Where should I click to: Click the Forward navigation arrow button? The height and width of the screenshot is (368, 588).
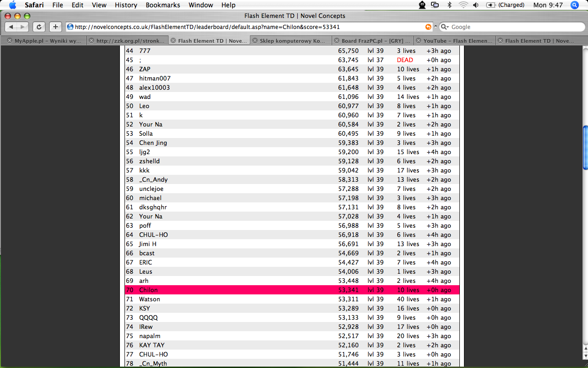(23, 27)
